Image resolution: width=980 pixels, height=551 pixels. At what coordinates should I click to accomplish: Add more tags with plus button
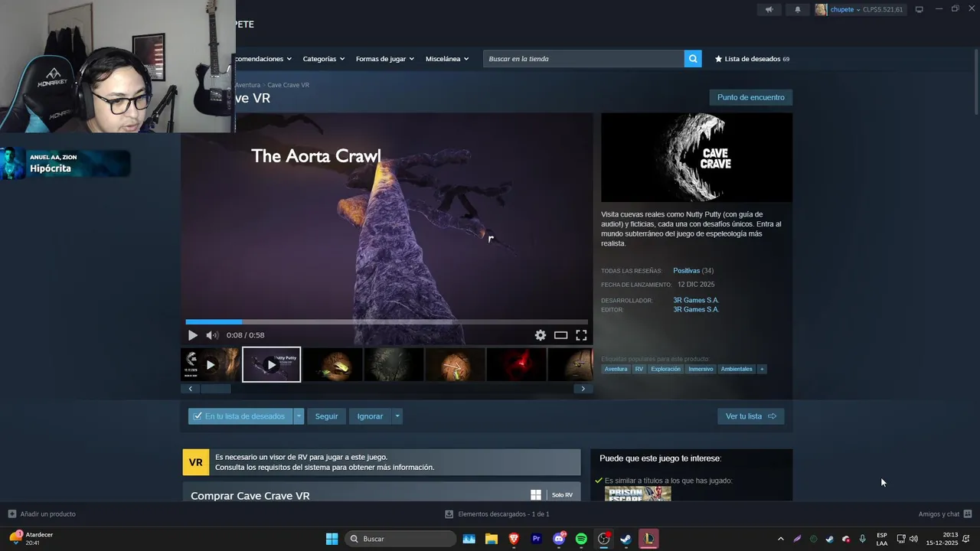tap(762, 369)
